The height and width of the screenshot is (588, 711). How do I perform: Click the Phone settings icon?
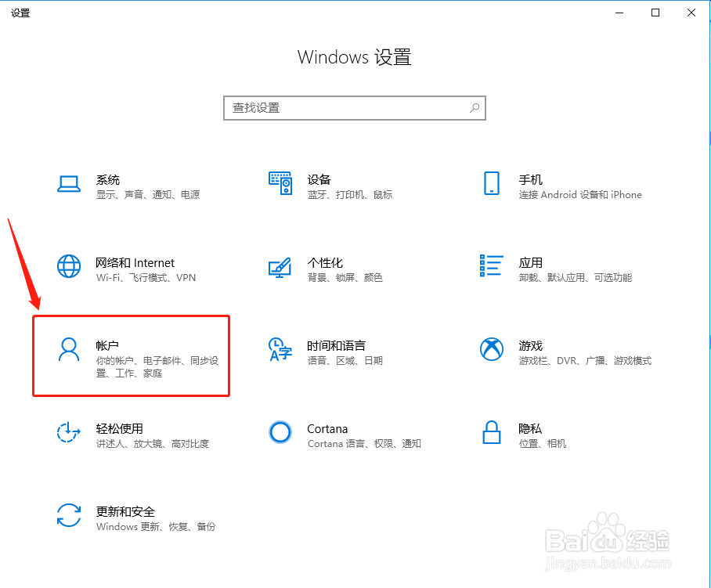click(492, 183)
